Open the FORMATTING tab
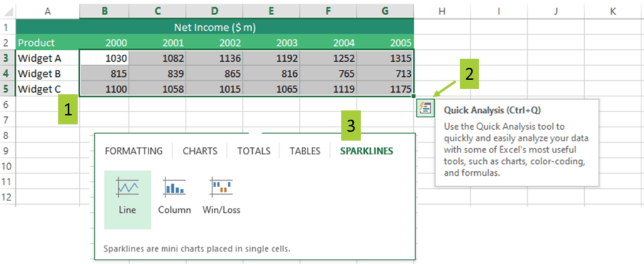 (133, 151)
